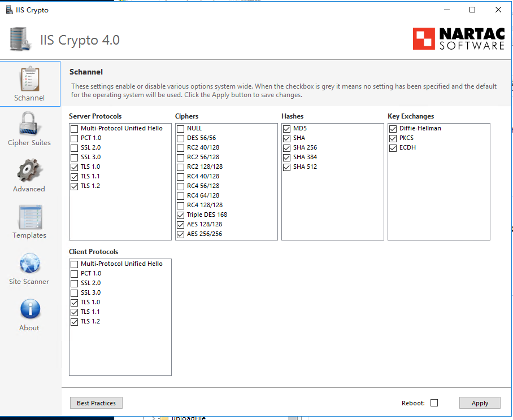Disable the MD5 hash
513x420 pixels.
tap(286, 129)
